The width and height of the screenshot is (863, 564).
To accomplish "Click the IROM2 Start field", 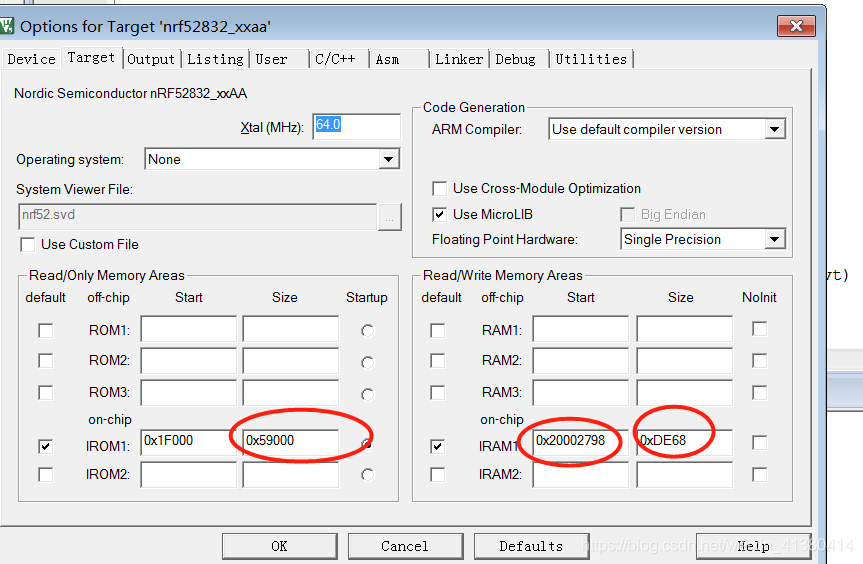I will point(188,474).
